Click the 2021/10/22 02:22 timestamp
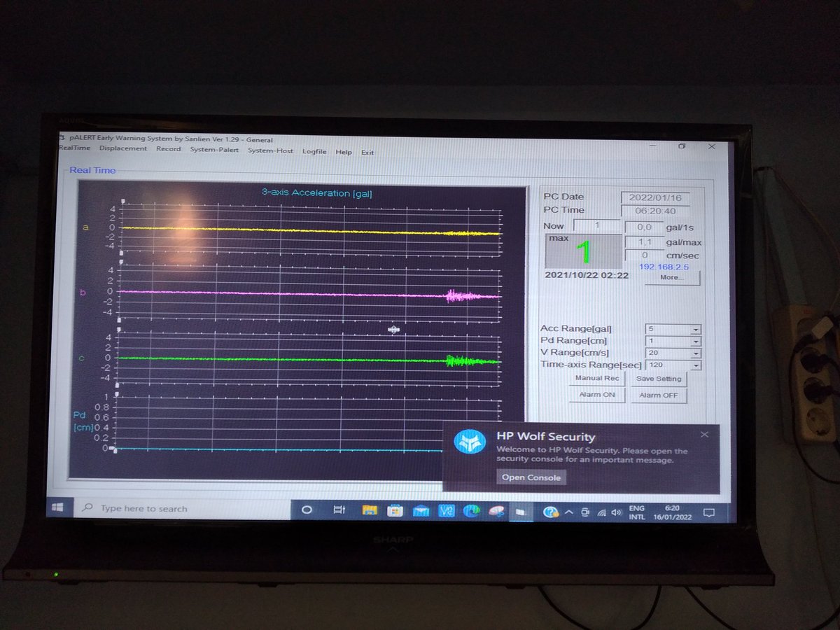 coord(586,275)
